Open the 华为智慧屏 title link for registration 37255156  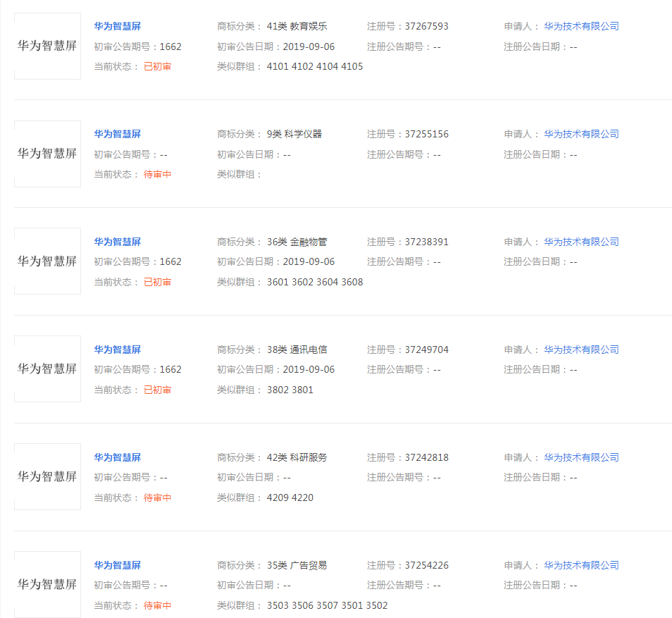pyautogui.click(x=118, y=134)
